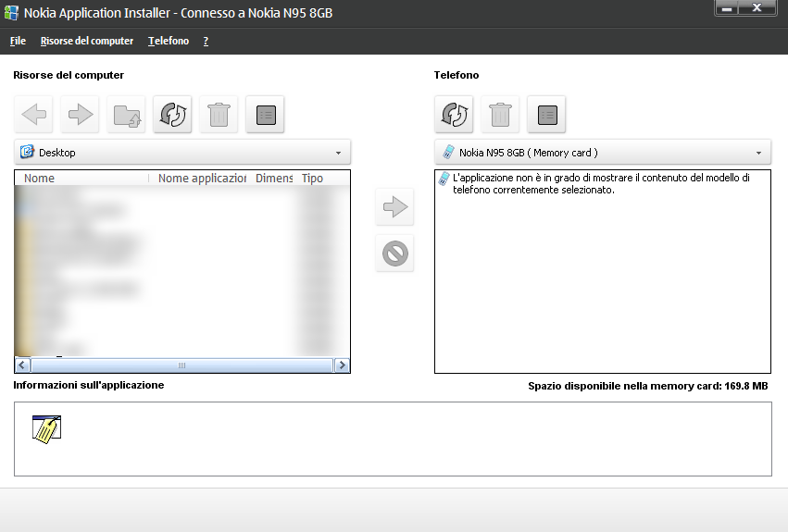
Task: Close the Nokia Application Installer window
Action: point(757,8)
